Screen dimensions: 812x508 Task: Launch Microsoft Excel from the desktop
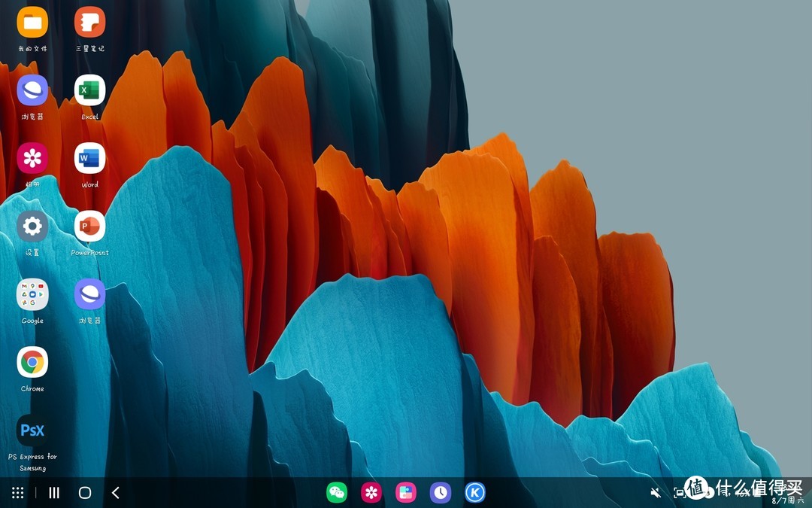89,90
